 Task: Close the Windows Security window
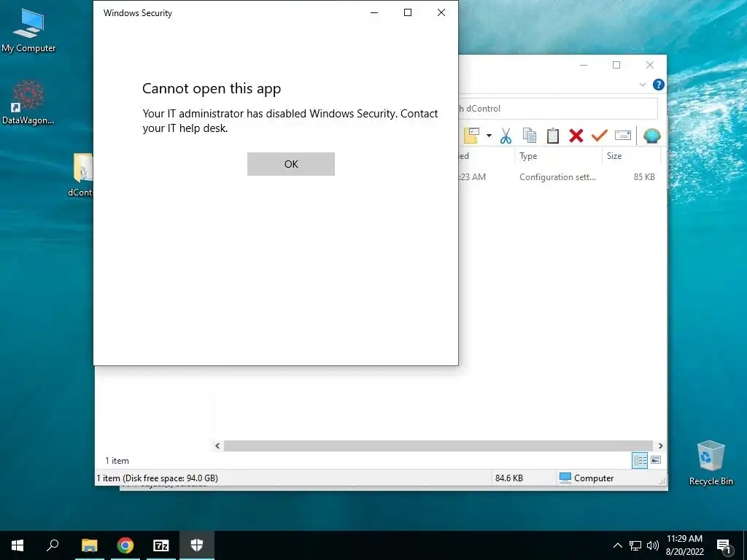point(441,13)
